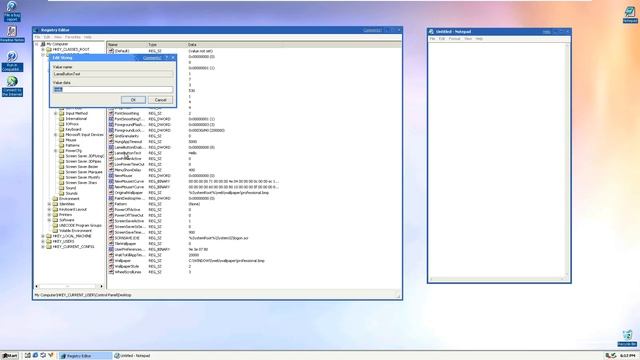Click the help question mark in Edit String dialog
Screen dimensions: 640x360
(167, 58)
